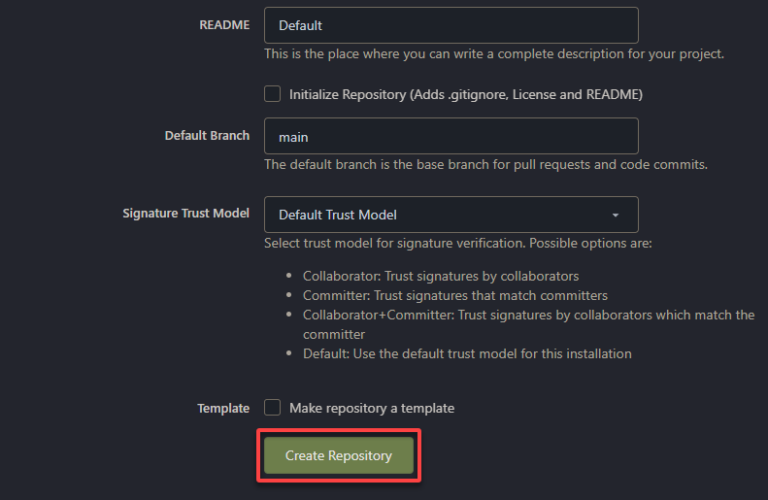768x500 pixels.
Task: Click the Collaborator+Committer bullet description
Action: tap(528, 325)
